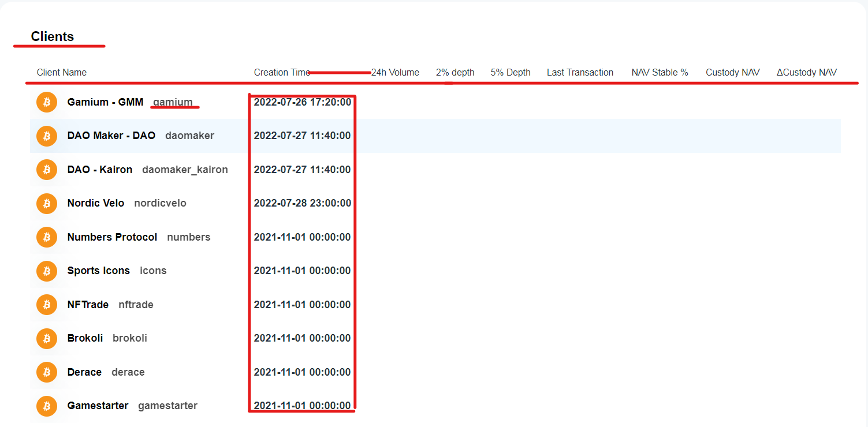Click Numbers Protocol's 2021-11-01 creation time
Screen dimensions: 868x427
(303, 237)
